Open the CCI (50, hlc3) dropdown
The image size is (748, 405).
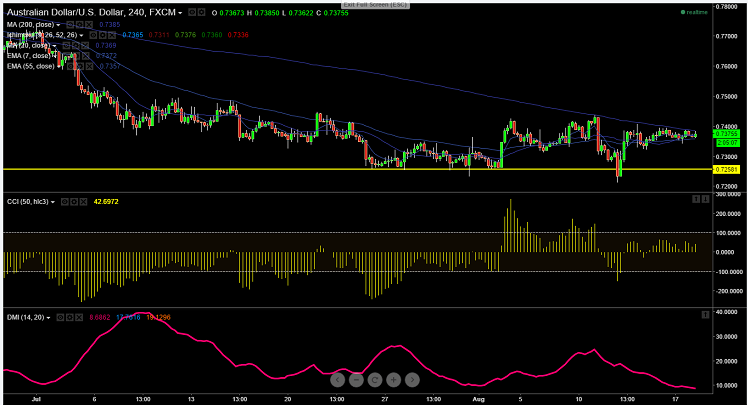click(x=55, y=202)
